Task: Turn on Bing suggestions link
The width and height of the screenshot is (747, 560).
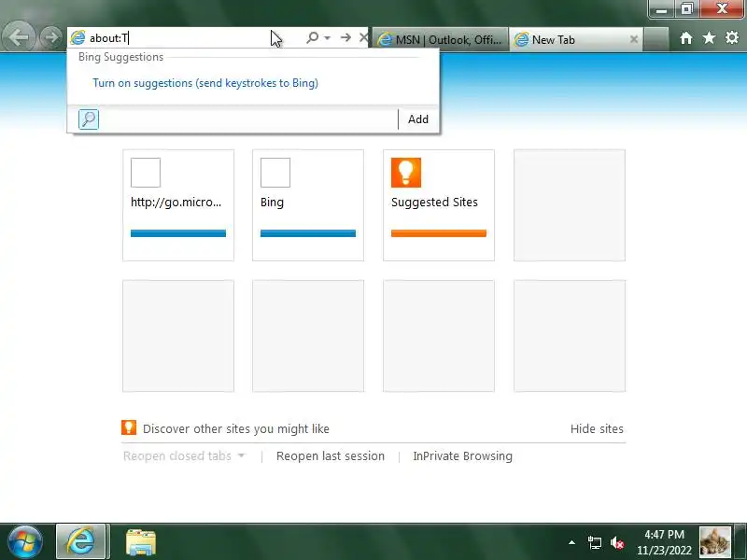Action: [x=205, y=83]
